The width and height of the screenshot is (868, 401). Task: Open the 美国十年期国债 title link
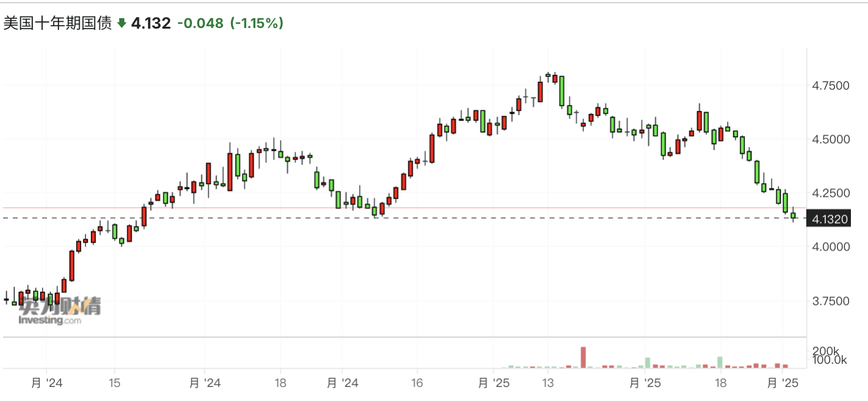[x=58, y=23]
